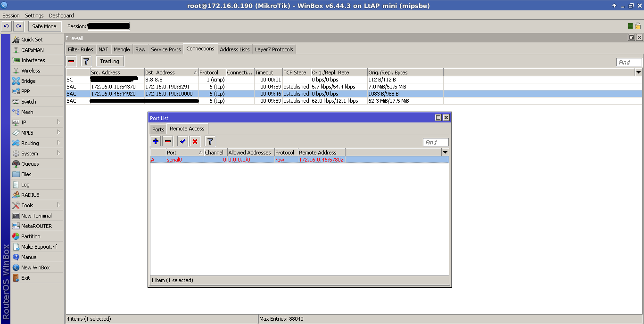Screen dimensions: 644x324
Task: Click the funnel filter icon in Port List
Action: 210,141
